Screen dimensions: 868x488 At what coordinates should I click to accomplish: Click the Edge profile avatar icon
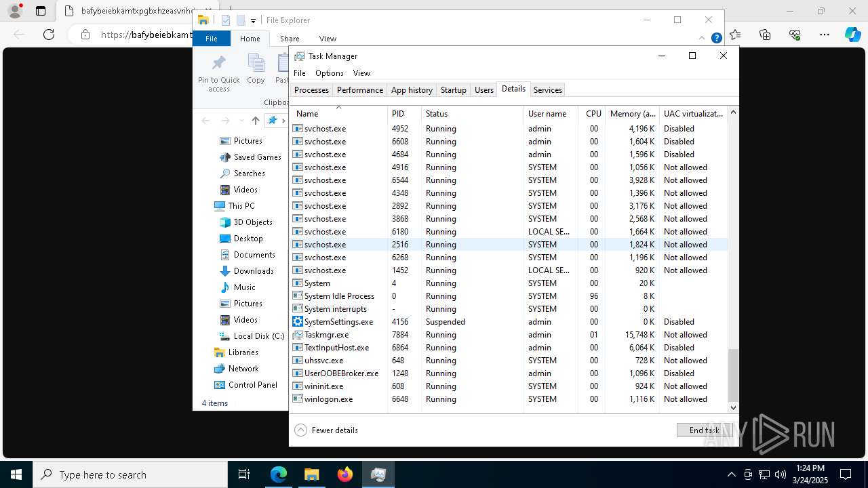click(x=15, y=11)
